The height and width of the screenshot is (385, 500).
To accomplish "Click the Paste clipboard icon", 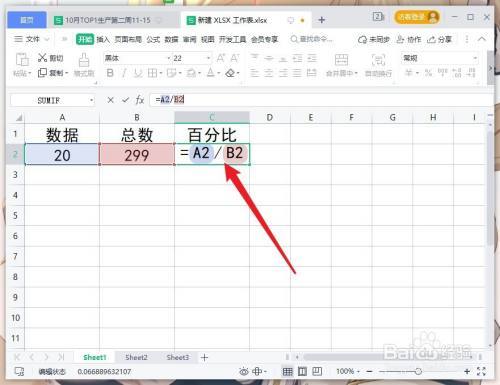I will [x=22, y=60].
